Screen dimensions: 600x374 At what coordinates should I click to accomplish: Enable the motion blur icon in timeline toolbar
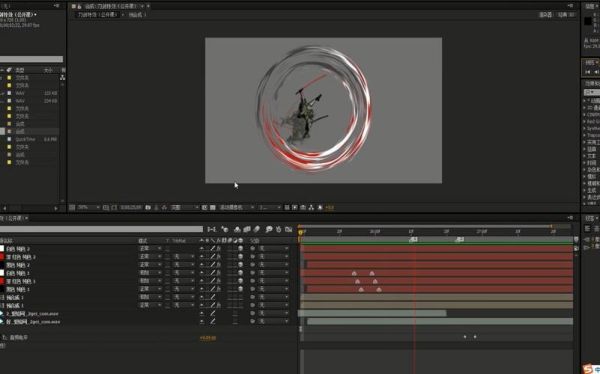click(x=257, y=229)
